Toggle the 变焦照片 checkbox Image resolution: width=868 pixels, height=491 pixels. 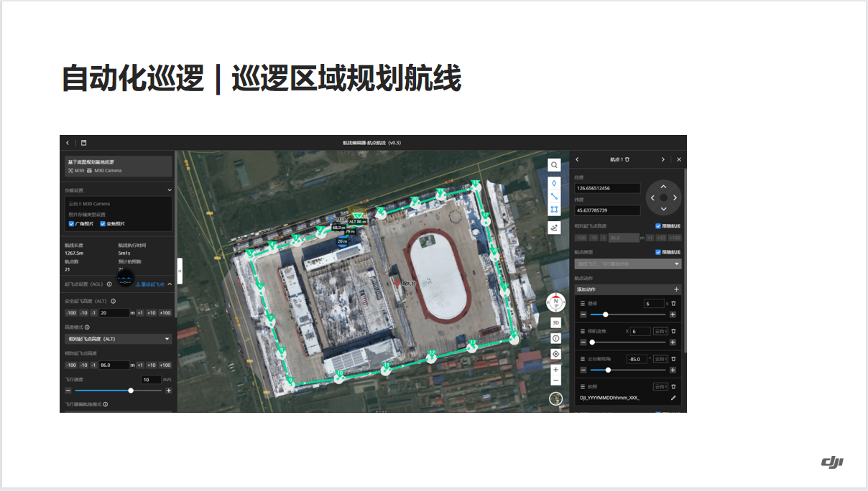(103, 223)
